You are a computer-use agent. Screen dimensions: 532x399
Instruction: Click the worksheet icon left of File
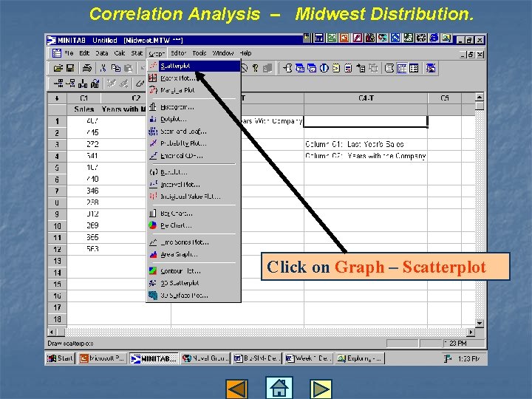tap(57, 53)
